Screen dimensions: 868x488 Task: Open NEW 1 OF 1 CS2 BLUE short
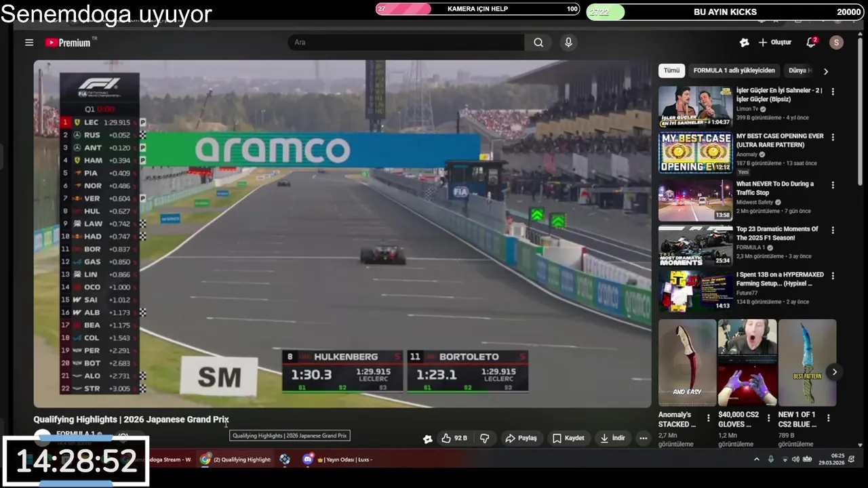[807, 363]
